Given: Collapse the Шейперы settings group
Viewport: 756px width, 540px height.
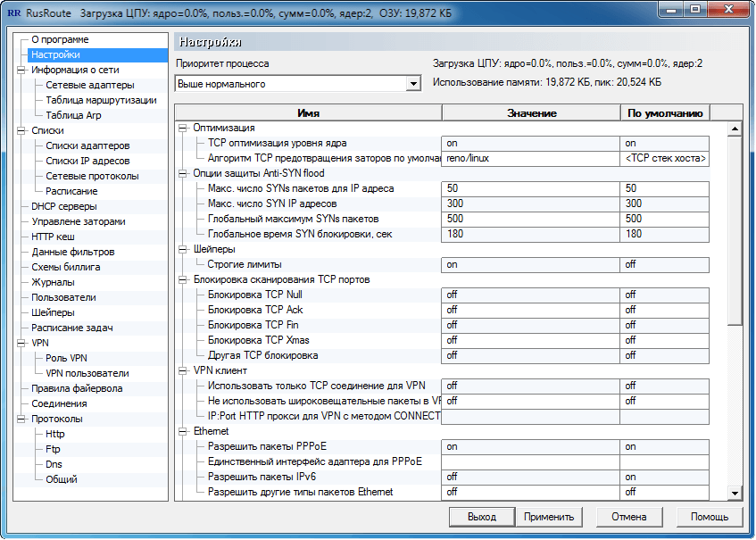Looking at the screenshot, I should [182, 250].
